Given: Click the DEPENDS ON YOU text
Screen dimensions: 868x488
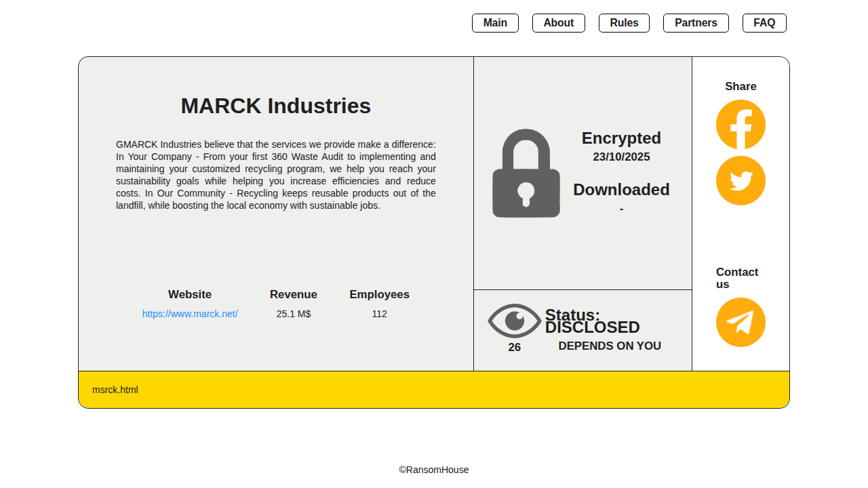Looking at the screenshot, I should coord(610,346).
